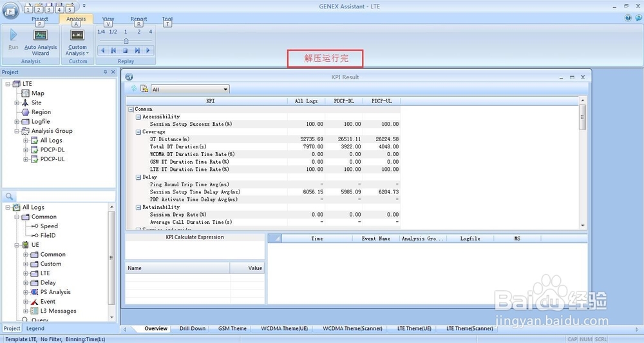Open the View ribbon tab
The height and width of the screenshot is (343, 644).
[108, 19]
